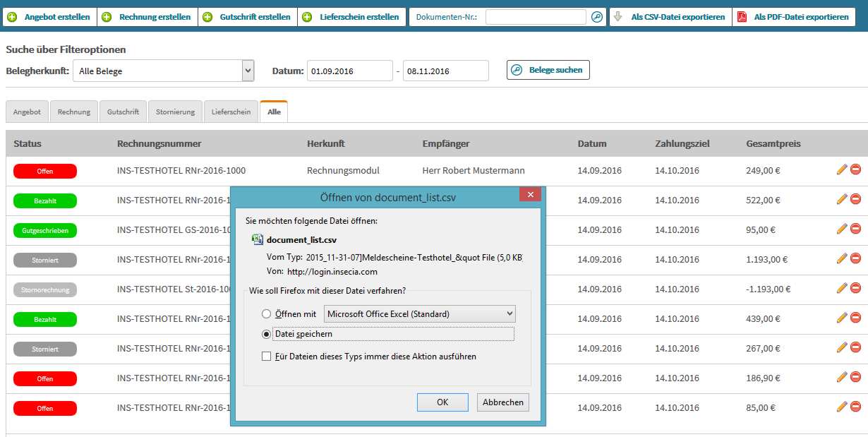This screenshot has width=868, height=437.
Task: Edit the row priced 85,00 €
Action: (x=841, y=407)
